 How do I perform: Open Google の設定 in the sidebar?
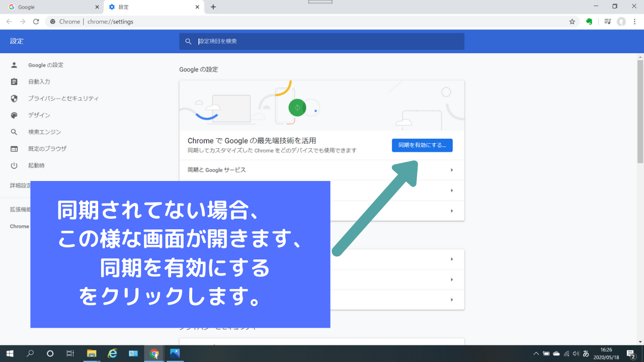pyautogui.click(x=45, y=65)
